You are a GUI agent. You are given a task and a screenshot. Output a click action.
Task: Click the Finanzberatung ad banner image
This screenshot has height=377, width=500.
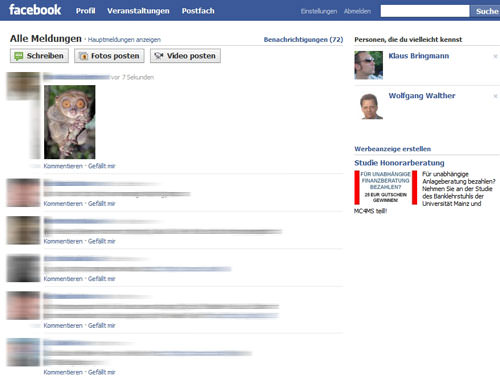386,187
